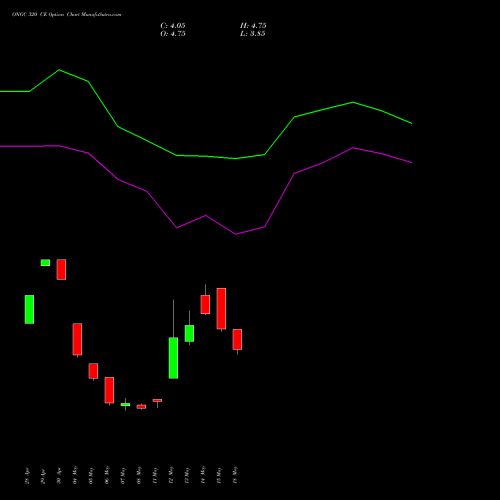The height and width of the screenshot is (500, 500).
Task: Click the 28 Apr date label
Action: (x=27, y=476)
